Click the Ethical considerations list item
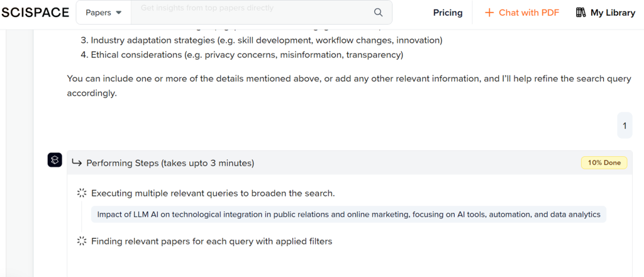The image size is (644, 277). coord(247,55)
